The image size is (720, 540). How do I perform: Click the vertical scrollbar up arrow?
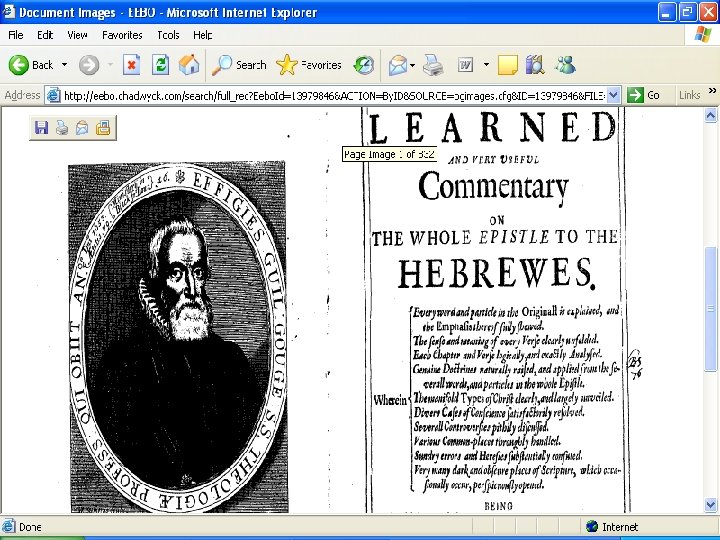pyautogui.click(x=710, y=115)
